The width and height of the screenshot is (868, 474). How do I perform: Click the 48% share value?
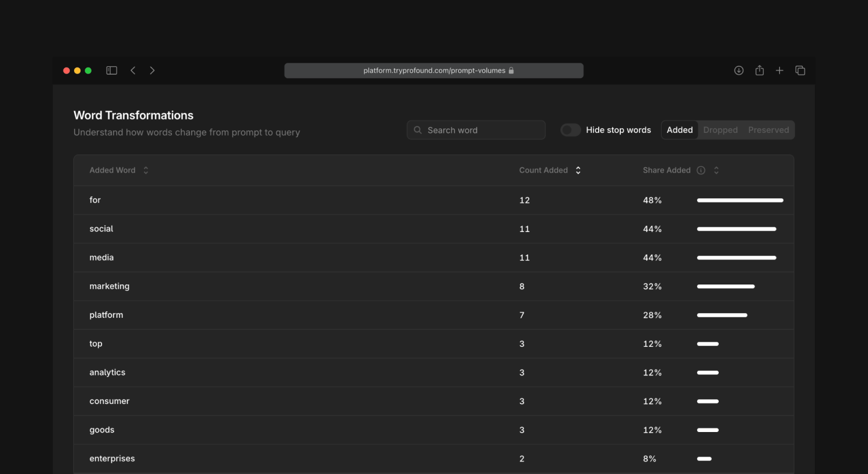(x=652, y=200)
